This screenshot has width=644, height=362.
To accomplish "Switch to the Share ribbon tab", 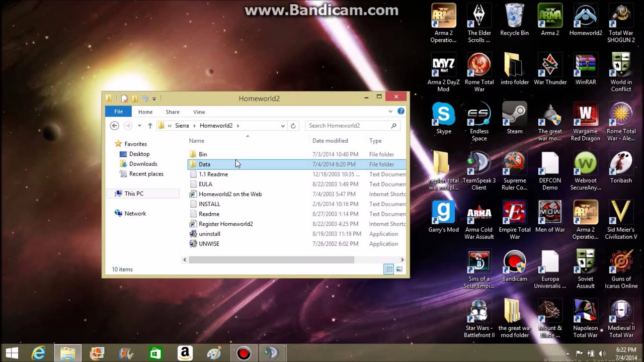I will (173, 112).
